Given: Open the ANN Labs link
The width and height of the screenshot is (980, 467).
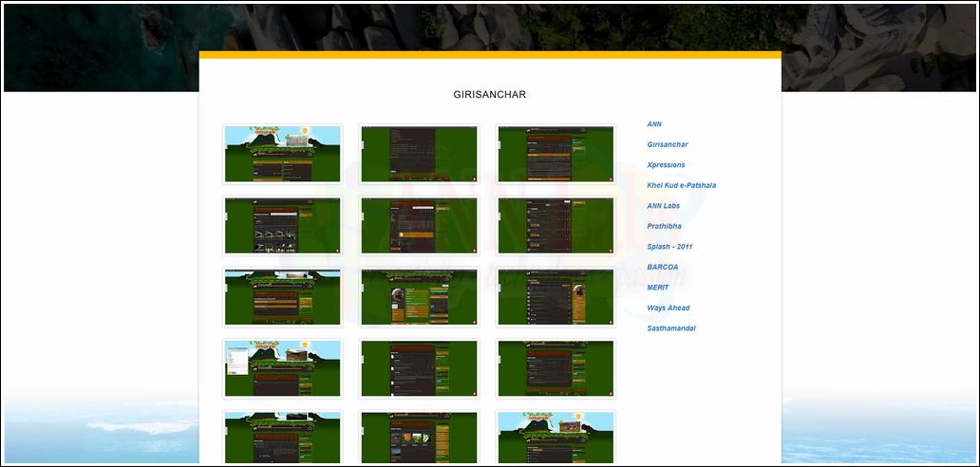Looking at the screenshot, I should [x=663, y=206].
